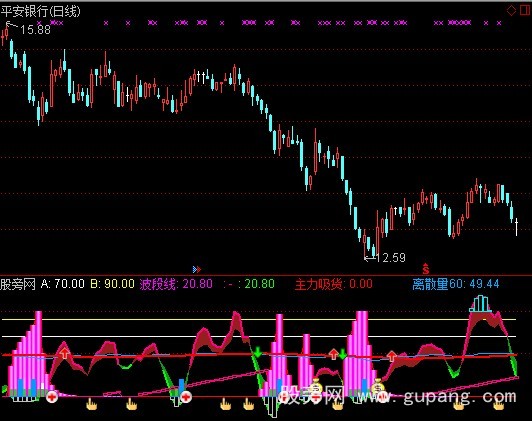Click the leftmost yellow money bag icon

[x=316, y=385]
